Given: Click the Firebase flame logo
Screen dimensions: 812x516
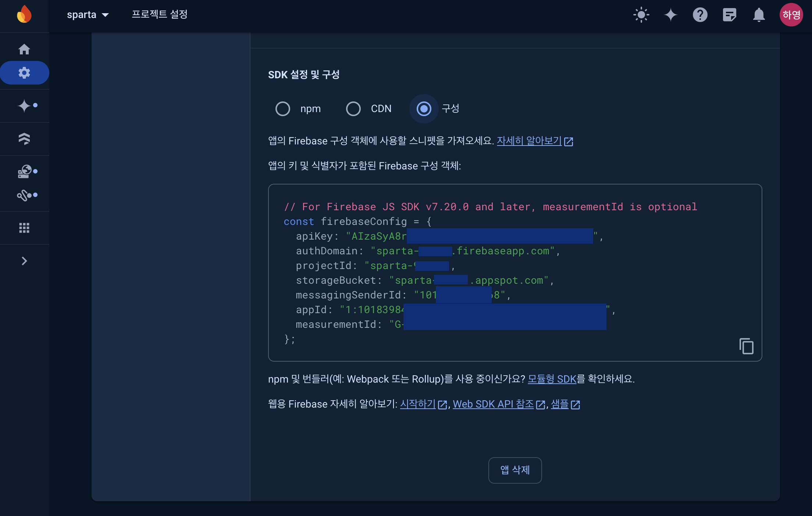Looking at the screenshot, I should (24, 15).
